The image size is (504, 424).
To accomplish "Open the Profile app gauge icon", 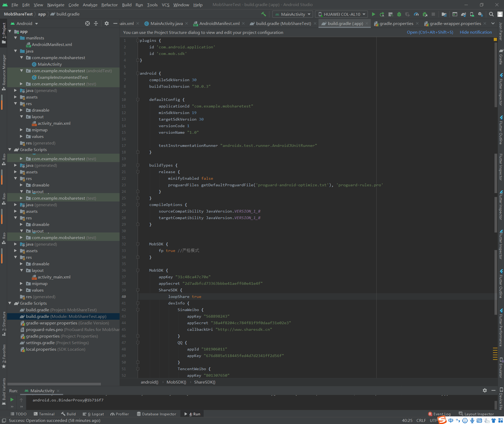I will click(x=416, y=14).
